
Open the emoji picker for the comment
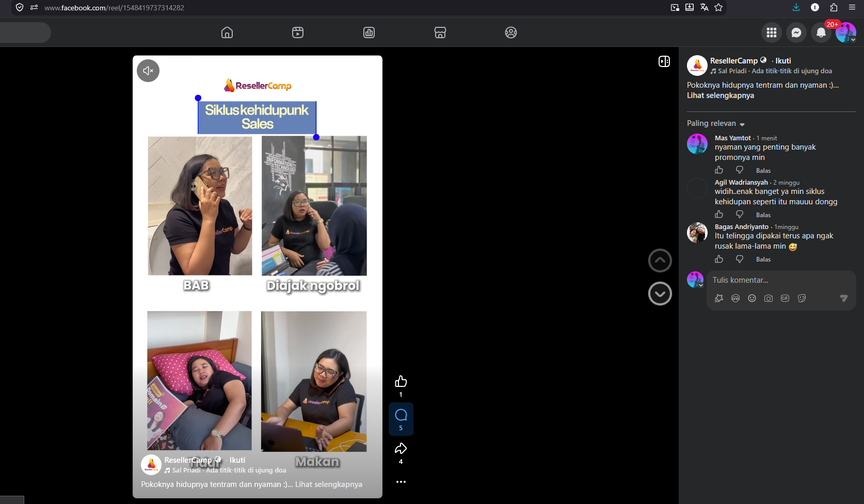752,298
